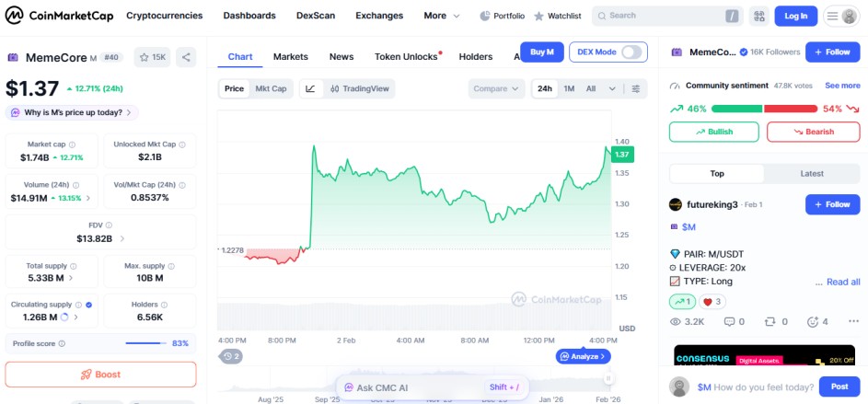Click the Max. supply info icon
This screenshot has width=868, height=404.
pyautogui.click(x=171, y=266)
